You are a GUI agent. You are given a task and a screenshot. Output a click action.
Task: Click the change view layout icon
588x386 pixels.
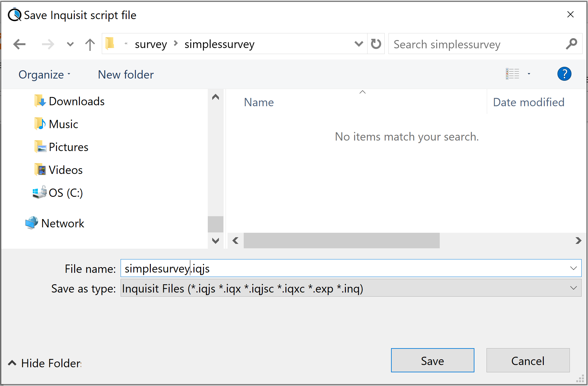point(512,74)
